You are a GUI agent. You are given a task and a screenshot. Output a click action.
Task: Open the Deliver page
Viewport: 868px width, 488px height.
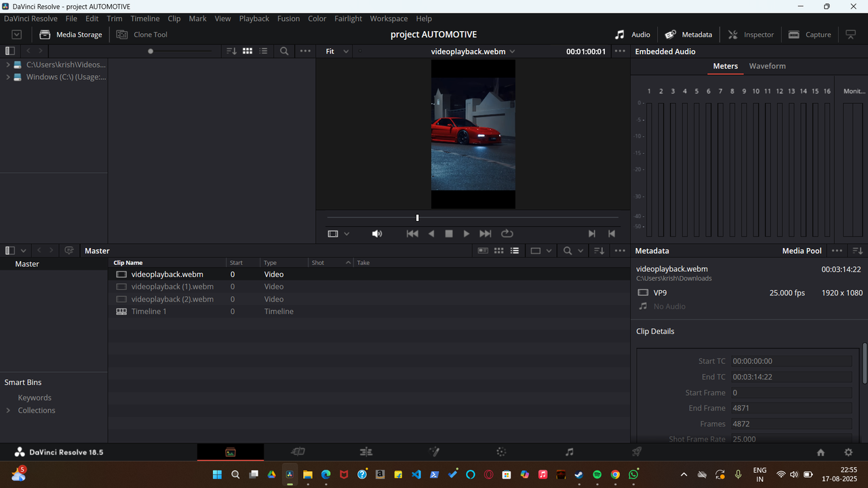(636, 451)
